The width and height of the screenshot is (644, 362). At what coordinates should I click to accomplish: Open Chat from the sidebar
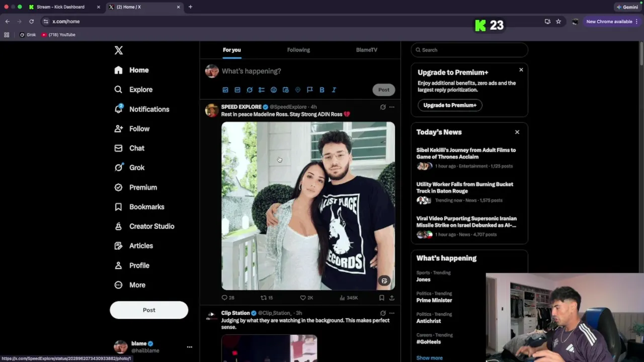129,148
